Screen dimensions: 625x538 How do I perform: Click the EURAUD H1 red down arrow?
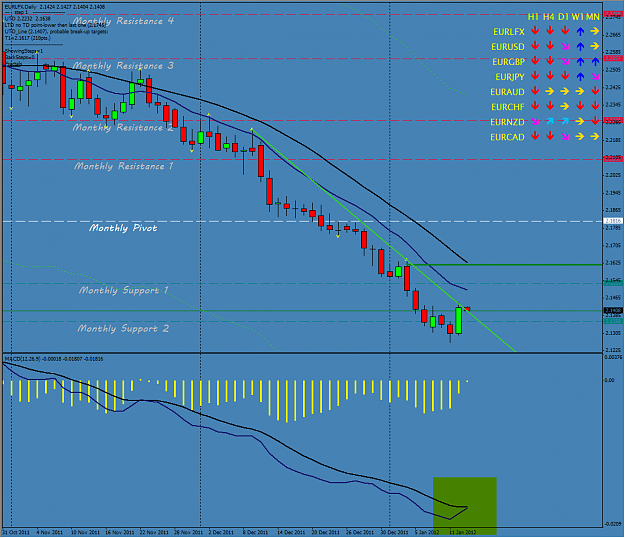[x=535, y=91]
